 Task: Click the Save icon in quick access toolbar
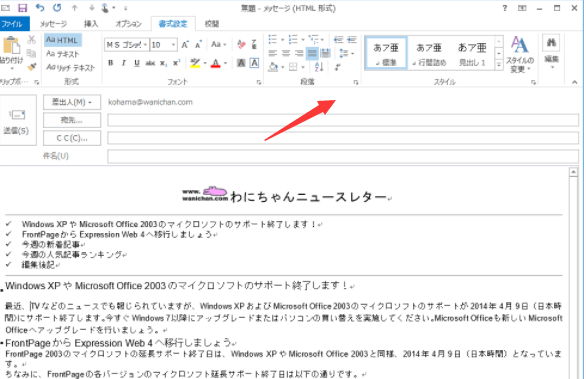click(x=22, y=8)
